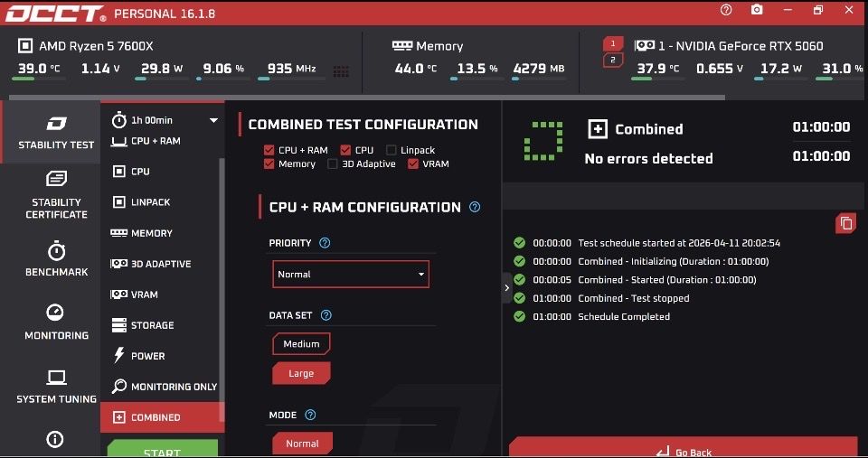868x458 pixels.
Task: Click the info icon beside CPU + RAM Configuration
Action: tap(475, 207)
